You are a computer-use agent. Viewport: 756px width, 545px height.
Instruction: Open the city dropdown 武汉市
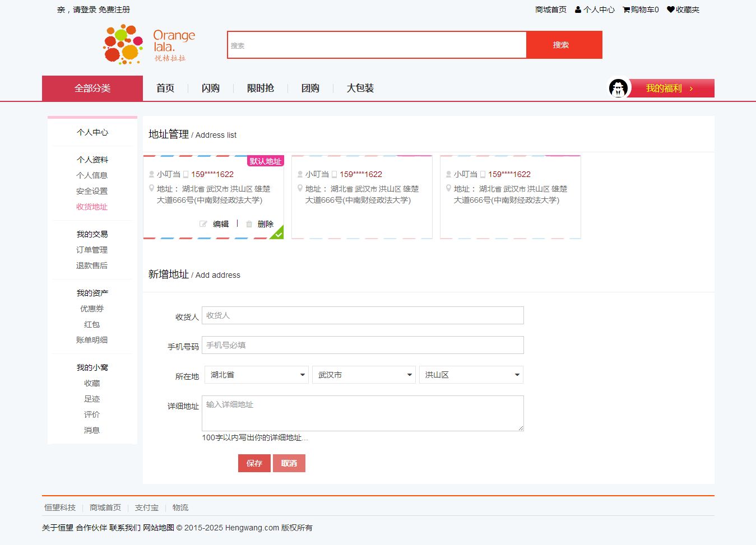click(x=364, y=375)
